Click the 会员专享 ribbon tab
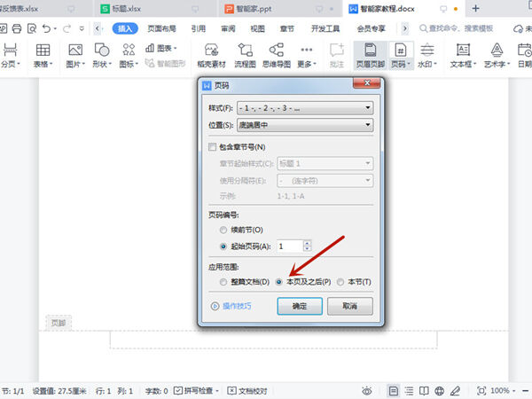This screenshot has width=532, height=399. [372, 29]
